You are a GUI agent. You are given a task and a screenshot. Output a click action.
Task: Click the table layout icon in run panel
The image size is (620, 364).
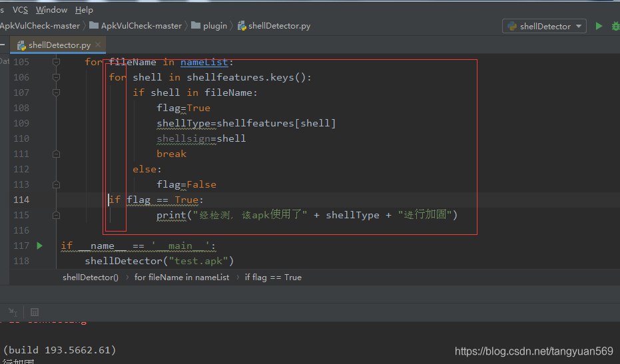pyautogui.click(x=35, y=312)
